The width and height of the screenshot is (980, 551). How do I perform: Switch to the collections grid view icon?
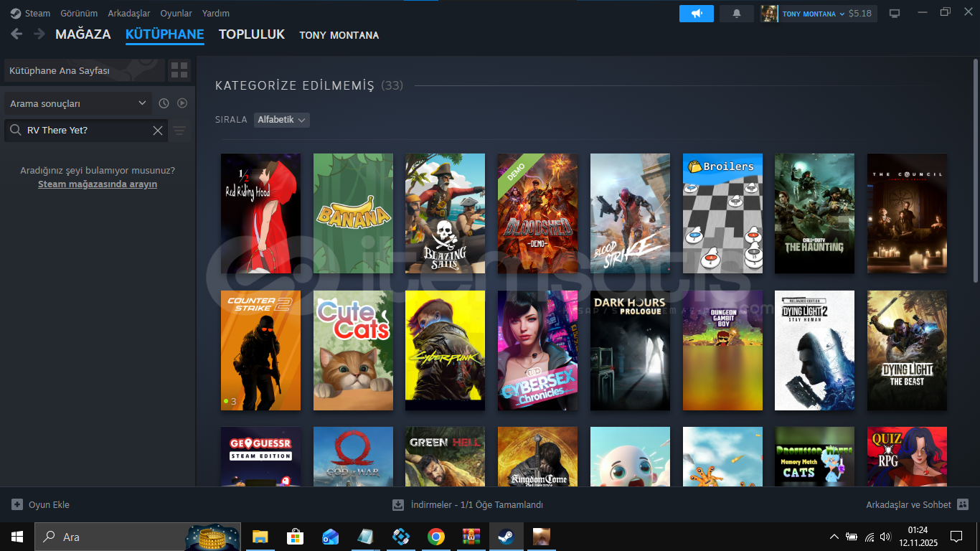[179, 70]
